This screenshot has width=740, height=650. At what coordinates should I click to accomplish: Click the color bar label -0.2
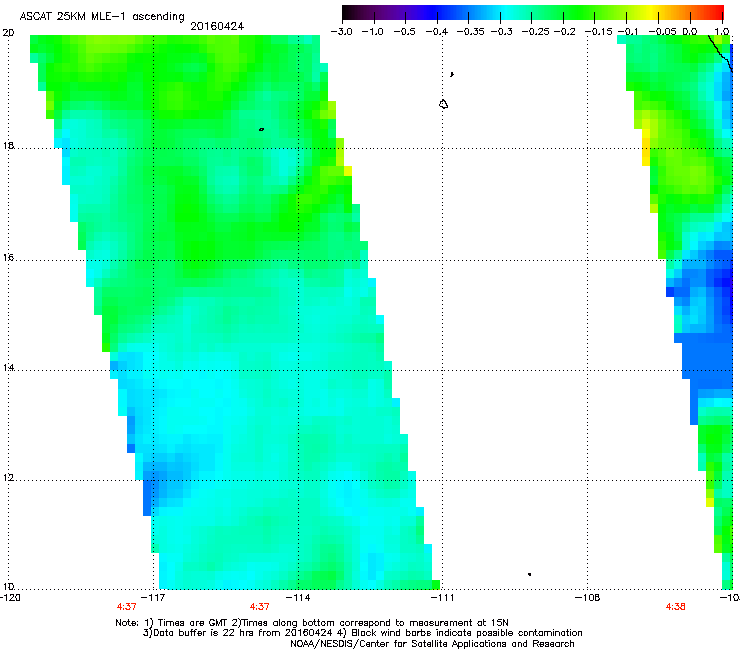[x=565, y=32]
